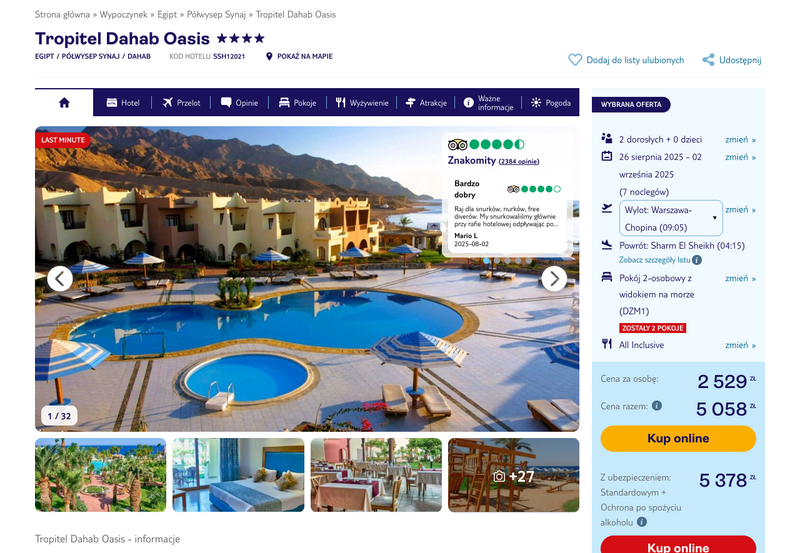This screenshot has height=553, width=800.
Task: Open the +27 photos playground thumbnail
Action: coord(514,475)
